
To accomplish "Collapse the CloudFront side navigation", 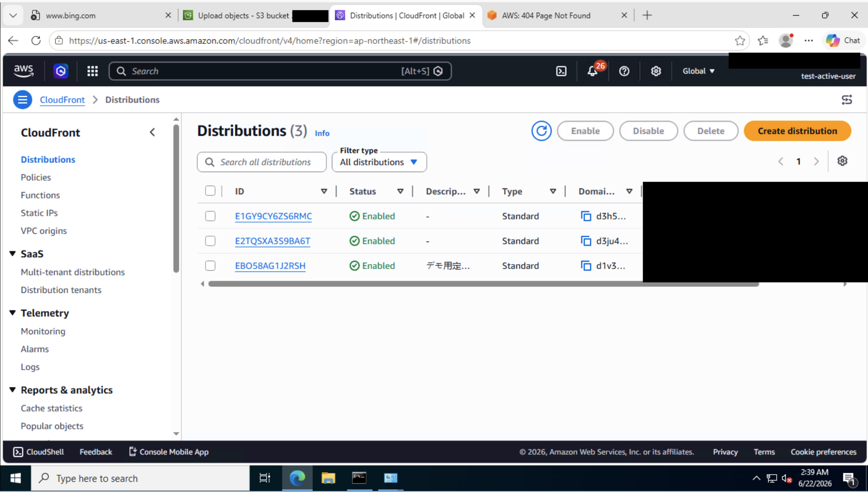I will [x=153, y=132].
